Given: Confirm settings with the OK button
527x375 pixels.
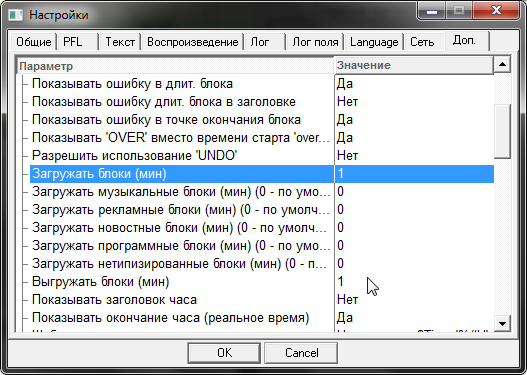Looking at the screenshot, I should (224, 353).
